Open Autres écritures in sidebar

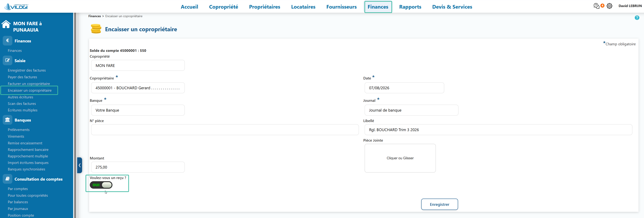[20, 97]
